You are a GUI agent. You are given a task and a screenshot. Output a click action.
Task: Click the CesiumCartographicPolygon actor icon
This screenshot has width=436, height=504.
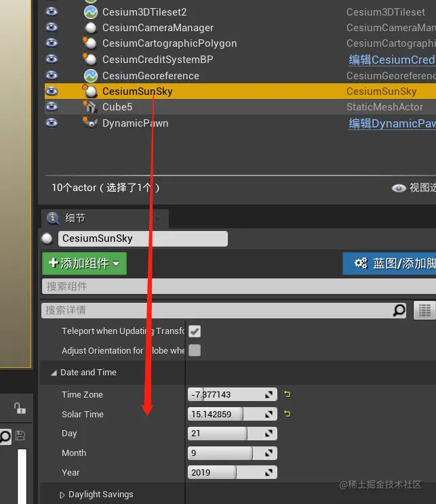(x=90, y=43)
